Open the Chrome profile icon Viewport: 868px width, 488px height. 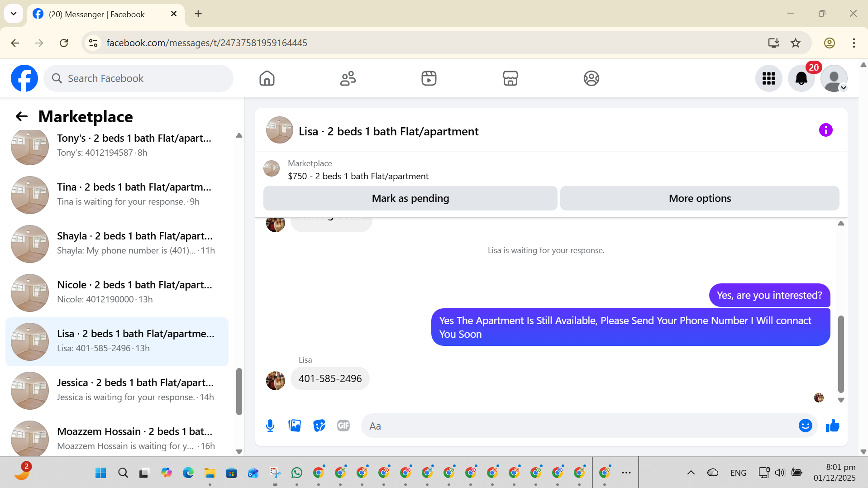pyautogui.click(x=830, y=43)
